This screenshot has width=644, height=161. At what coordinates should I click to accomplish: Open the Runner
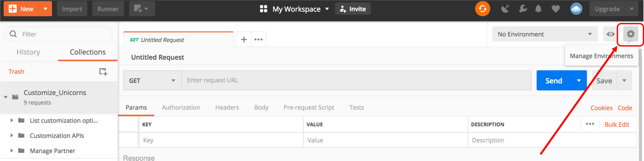tap(108, 9)
